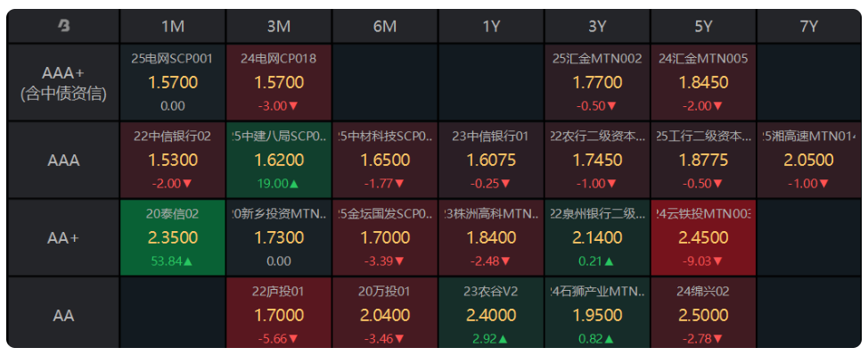Select the 3M column header
Viewport: 868px width, 356px height.
pos(279,27)
